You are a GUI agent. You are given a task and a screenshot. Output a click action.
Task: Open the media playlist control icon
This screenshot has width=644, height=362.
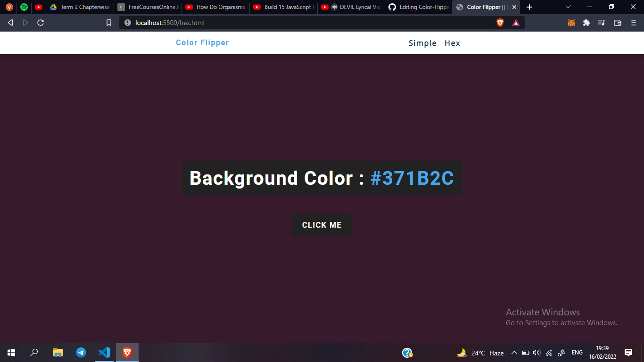(x=601, y=23)
